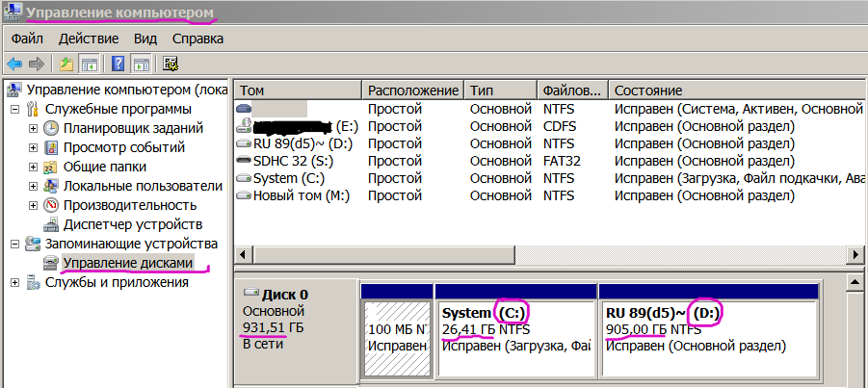Select Управление дисками in the tree

(x=128, y=263)
